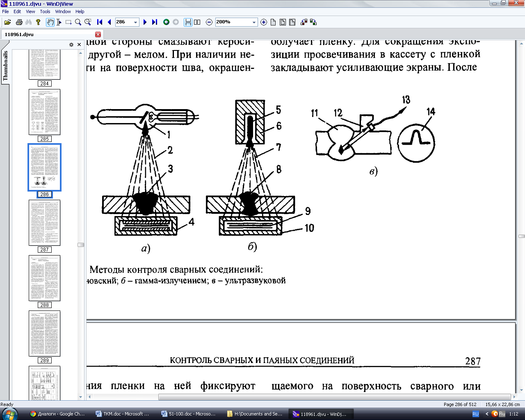Image resolution: width=525 pixels, height=420 pixels.
Task: Click RU language indicator in tray
Action: click(475, 414)
